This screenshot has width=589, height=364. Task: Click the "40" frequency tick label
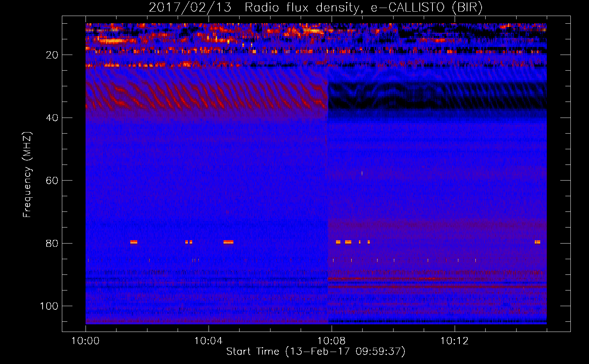point(52,118)
